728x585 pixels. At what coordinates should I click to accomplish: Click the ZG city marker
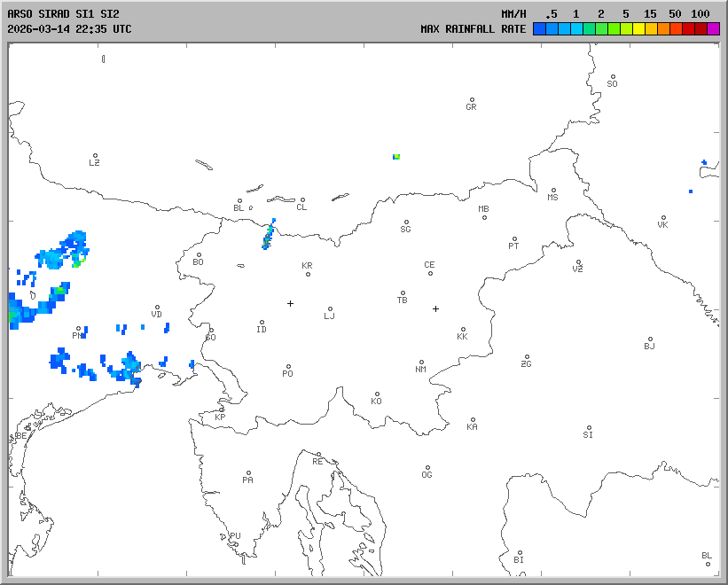tap(527, 357)
